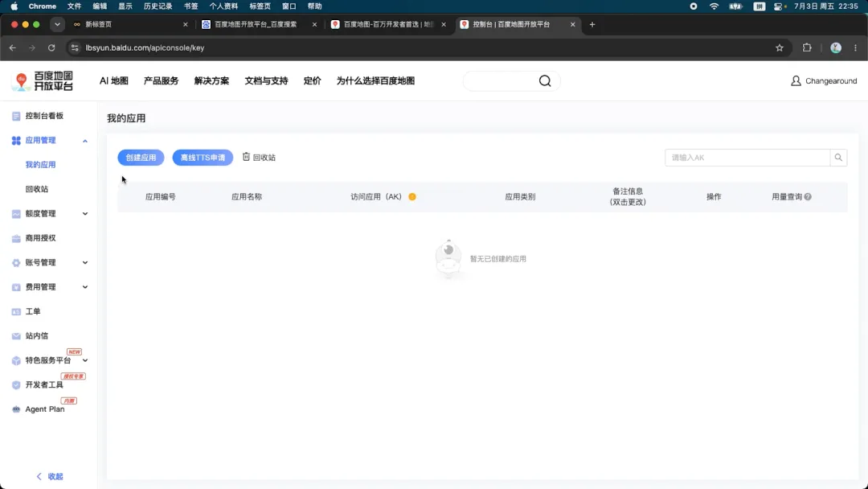Click the address bar URL
This screenshot has width=868, height=489.
[x=145, y=47]
